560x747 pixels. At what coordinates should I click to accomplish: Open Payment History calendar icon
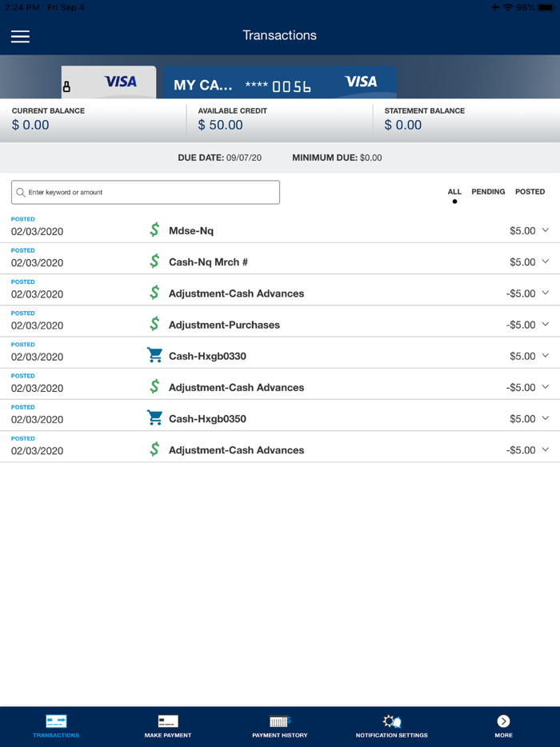tap(280, 721)
